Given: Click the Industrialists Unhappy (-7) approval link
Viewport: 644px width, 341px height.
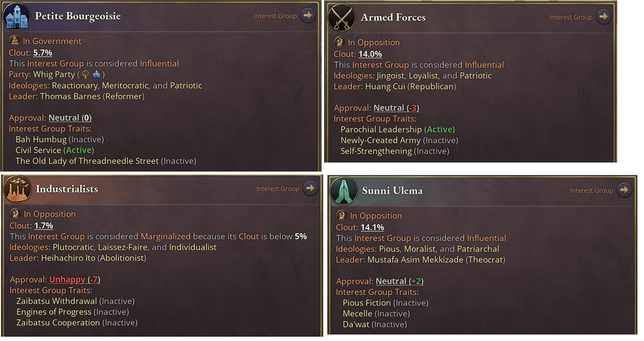Looking at the screenshot, I should (75, 279).
